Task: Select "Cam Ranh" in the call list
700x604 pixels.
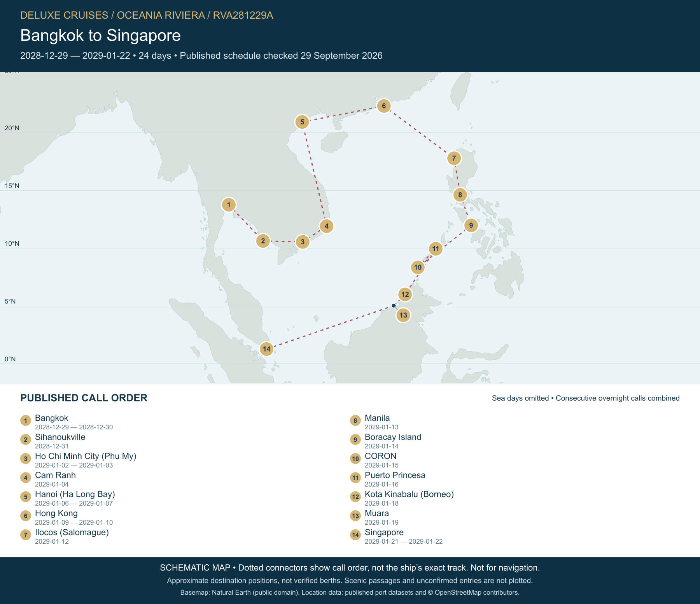Action: 55,475
